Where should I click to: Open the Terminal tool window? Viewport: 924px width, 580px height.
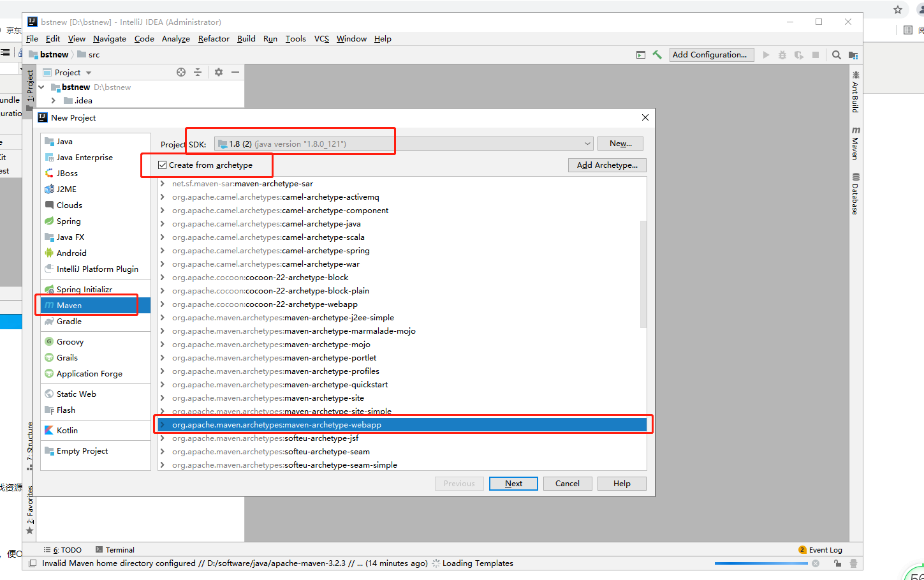click(115, 550)
